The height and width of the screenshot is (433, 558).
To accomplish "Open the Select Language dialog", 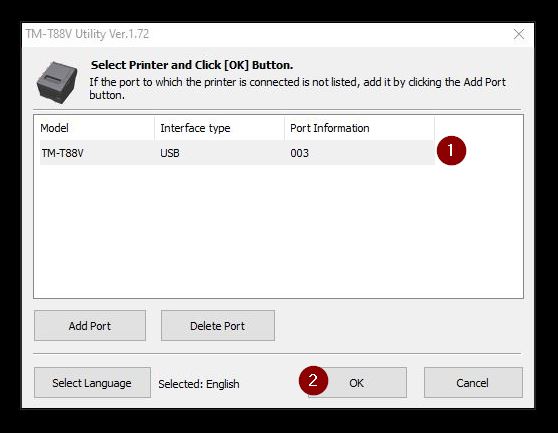I will (x=92, y=382).
